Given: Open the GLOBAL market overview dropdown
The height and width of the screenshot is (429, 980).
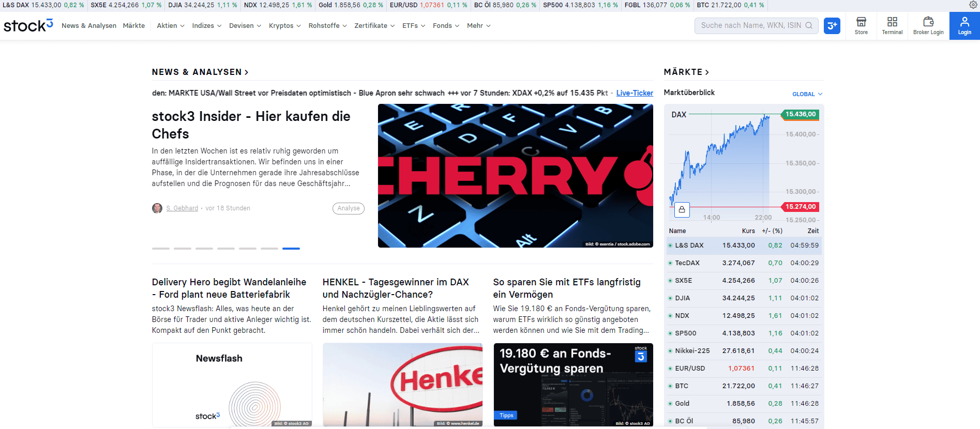Looking at the screenshot, I should point(807,94).
